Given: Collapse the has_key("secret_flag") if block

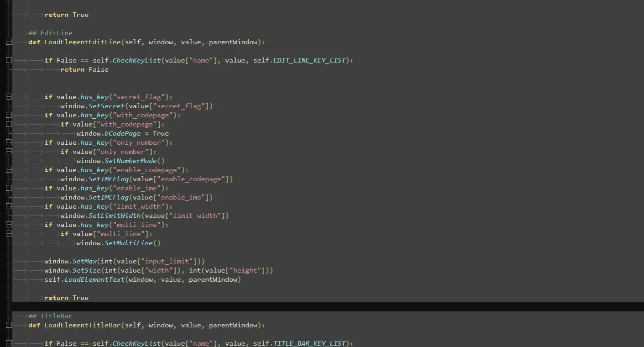Looking at the screenshot, I should pos(9,97).
